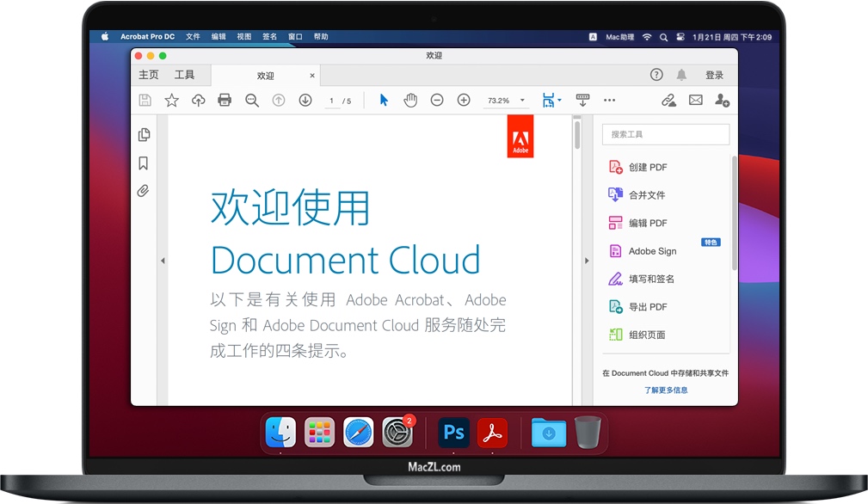Viewport: 868px width, 504px height.
Task: Activate the arrow selection tool
Action: coord(384,101)
